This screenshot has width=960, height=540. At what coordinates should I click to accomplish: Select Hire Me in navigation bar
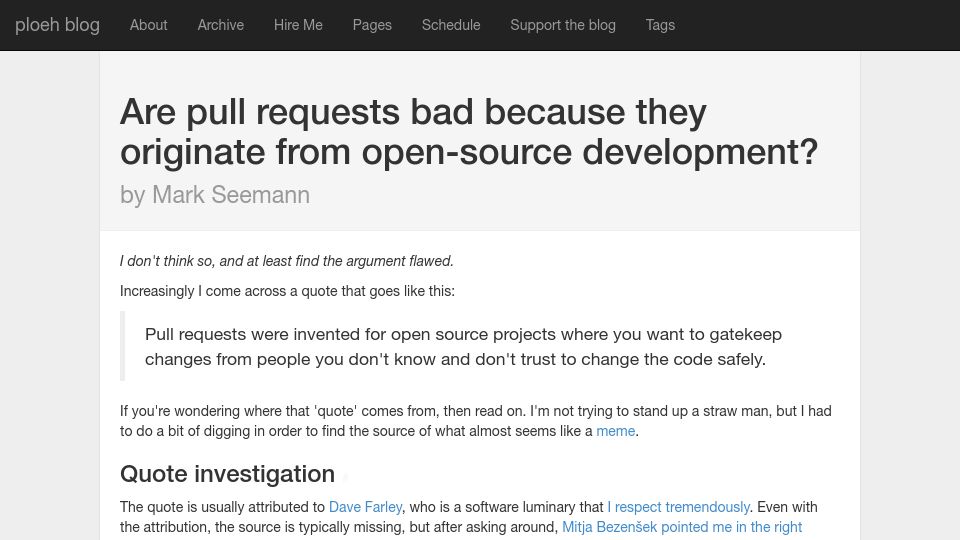pyautogui.click(x=298, y=25)
